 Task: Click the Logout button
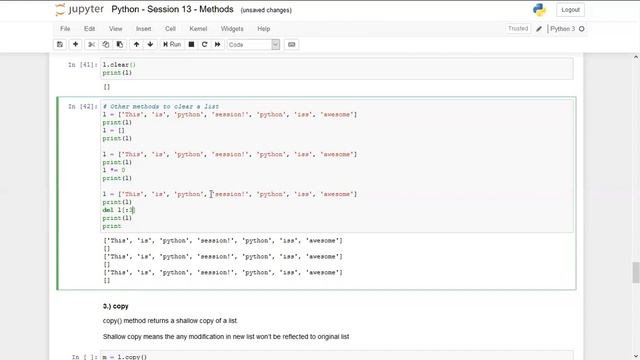click(x=570, y=10)
